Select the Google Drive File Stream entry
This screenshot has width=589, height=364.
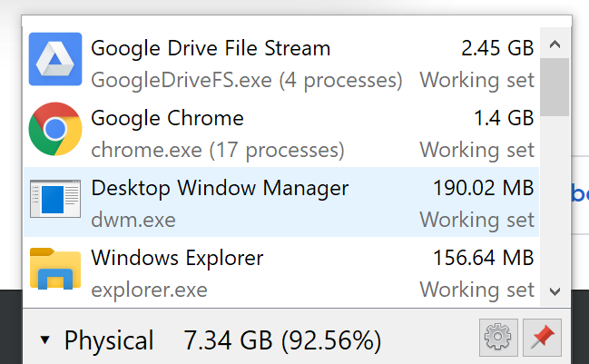211,48
